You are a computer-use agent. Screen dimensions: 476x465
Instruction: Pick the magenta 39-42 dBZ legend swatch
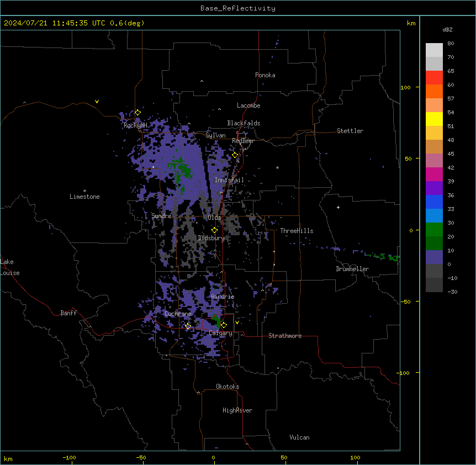[x=434, y=175]
